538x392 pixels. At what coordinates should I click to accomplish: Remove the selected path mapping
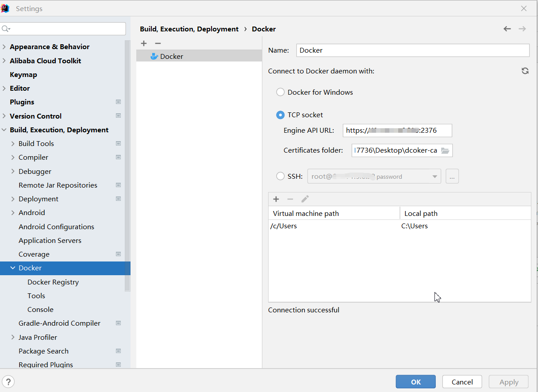point(290,199)
